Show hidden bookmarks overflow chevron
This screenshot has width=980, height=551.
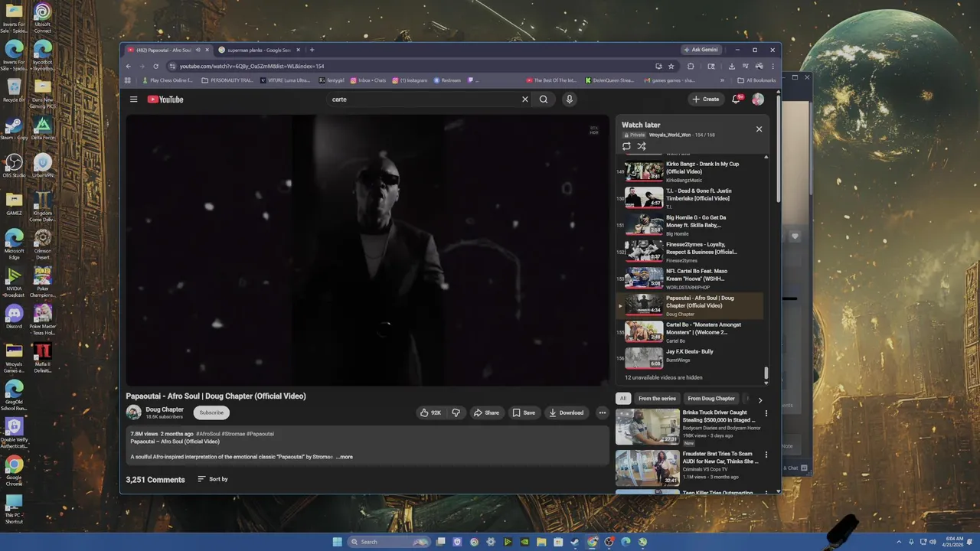pyautogui.click(x=722, y=80)
